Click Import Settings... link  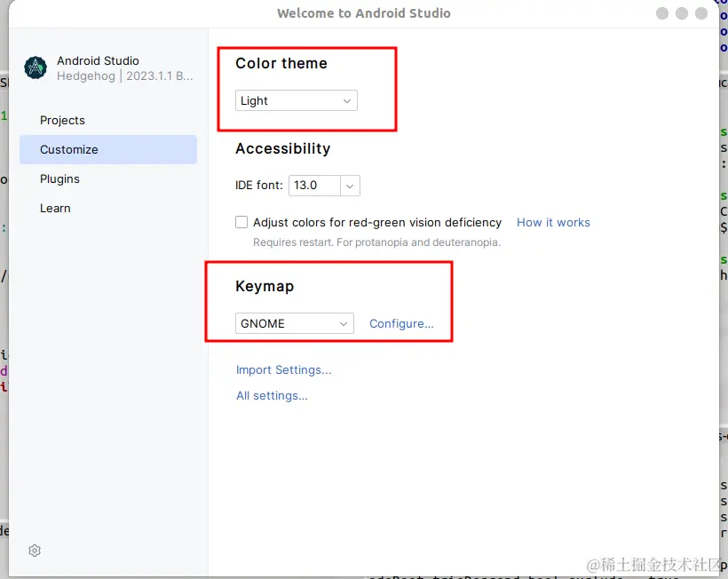point(284,369)
